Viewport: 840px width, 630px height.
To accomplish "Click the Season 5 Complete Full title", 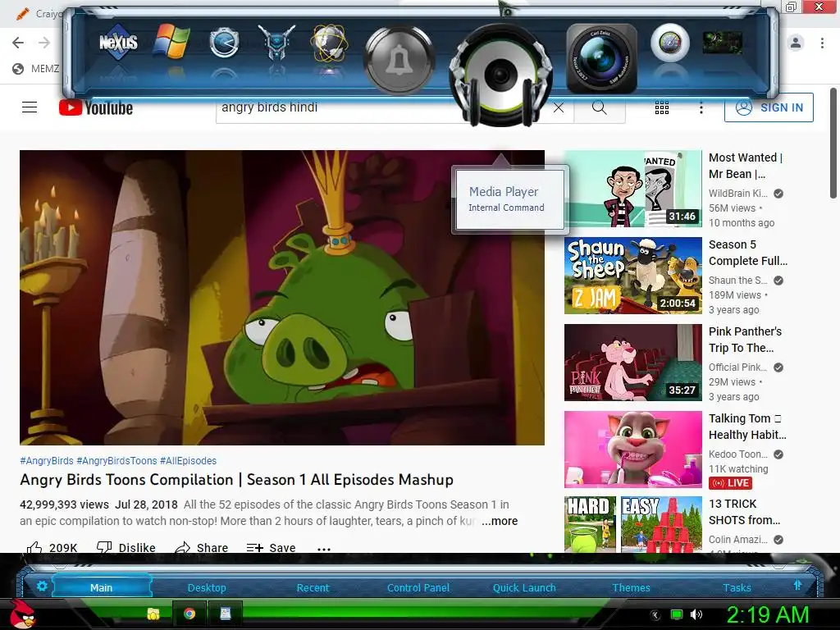I will [748, 253].
